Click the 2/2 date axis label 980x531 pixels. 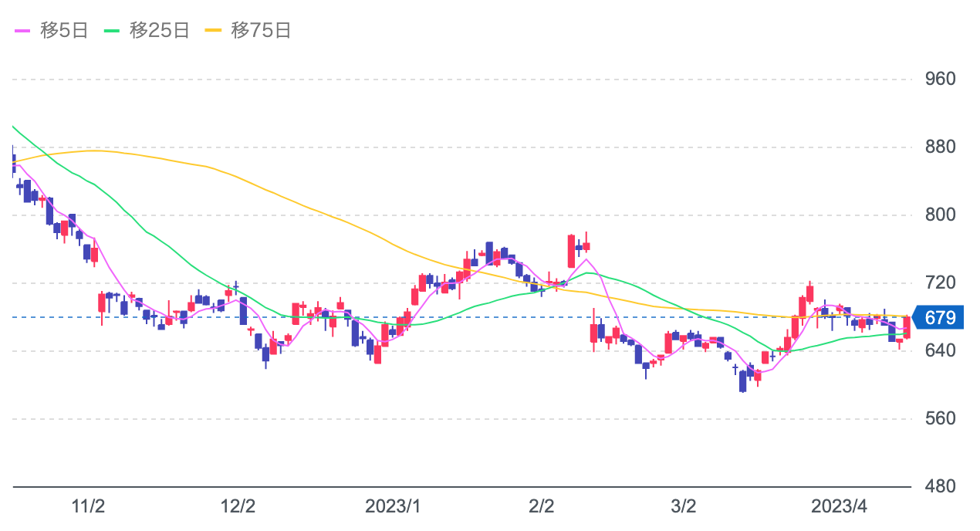(x=541, y=507)
